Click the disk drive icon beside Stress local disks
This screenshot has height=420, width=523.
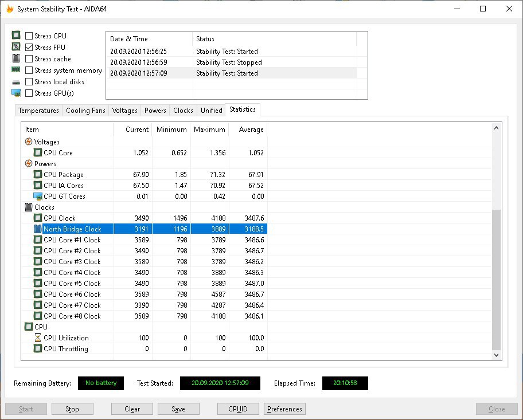coord(16,82)
